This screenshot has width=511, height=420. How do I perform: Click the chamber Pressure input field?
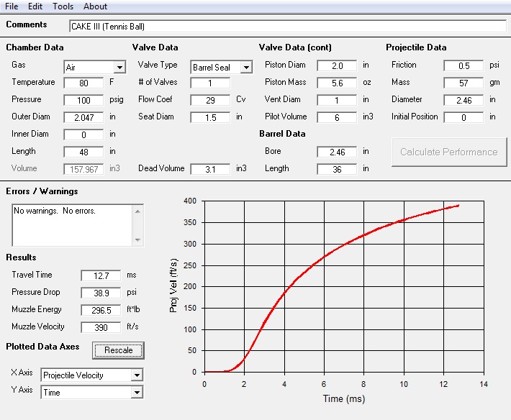coord(83,100)
